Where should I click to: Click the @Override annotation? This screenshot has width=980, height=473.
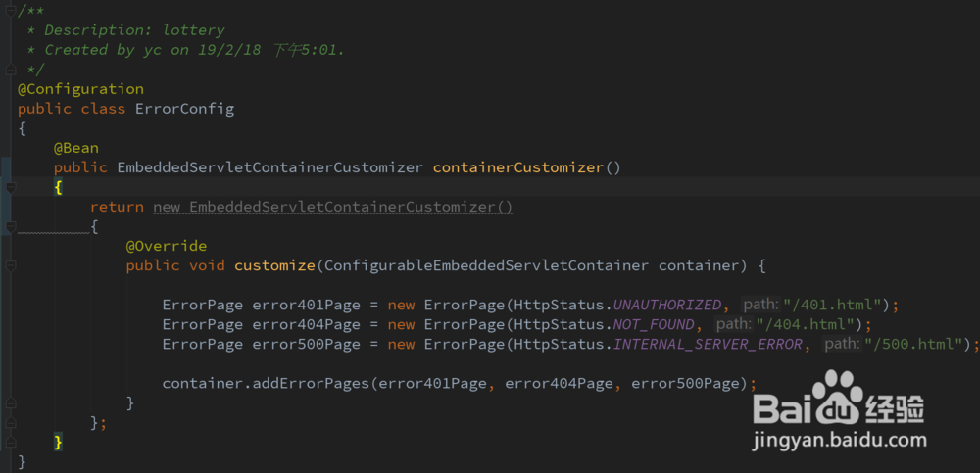pos(167,246)
